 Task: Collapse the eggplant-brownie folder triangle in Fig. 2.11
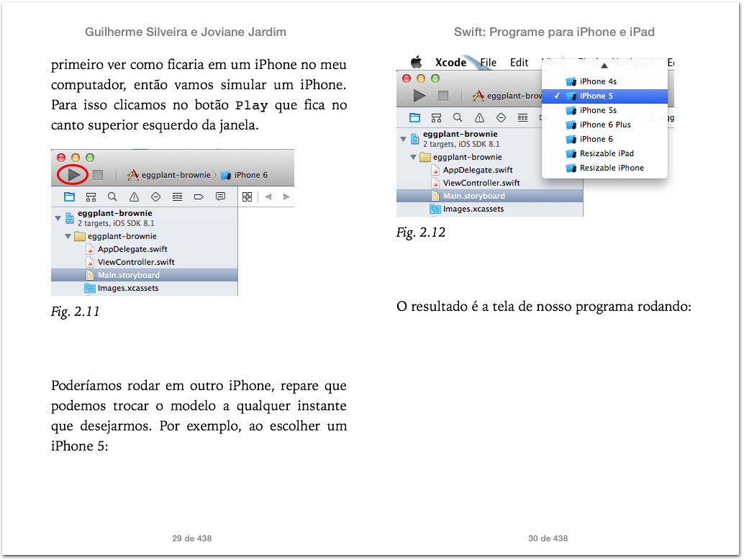(68, 236)
